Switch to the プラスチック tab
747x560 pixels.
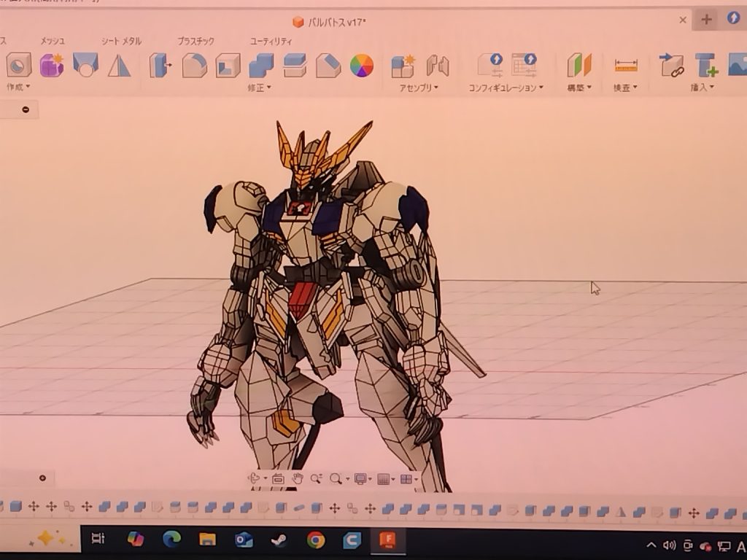196,42
